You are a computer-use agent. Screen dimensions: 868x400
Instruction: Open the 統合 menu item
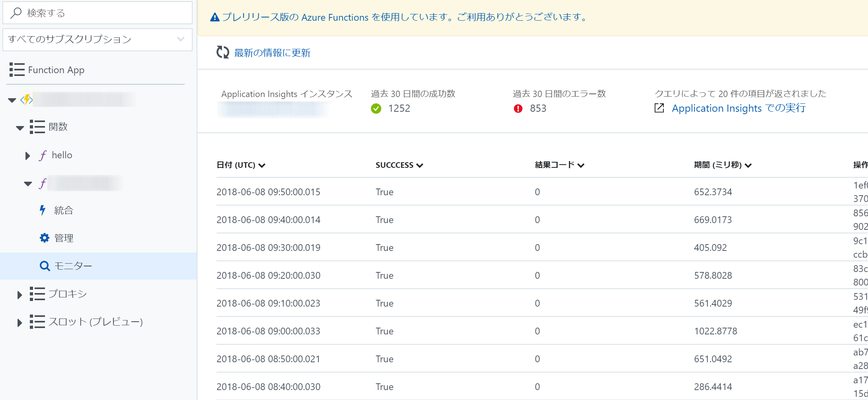pyautogui.click(x=64, y=210)
